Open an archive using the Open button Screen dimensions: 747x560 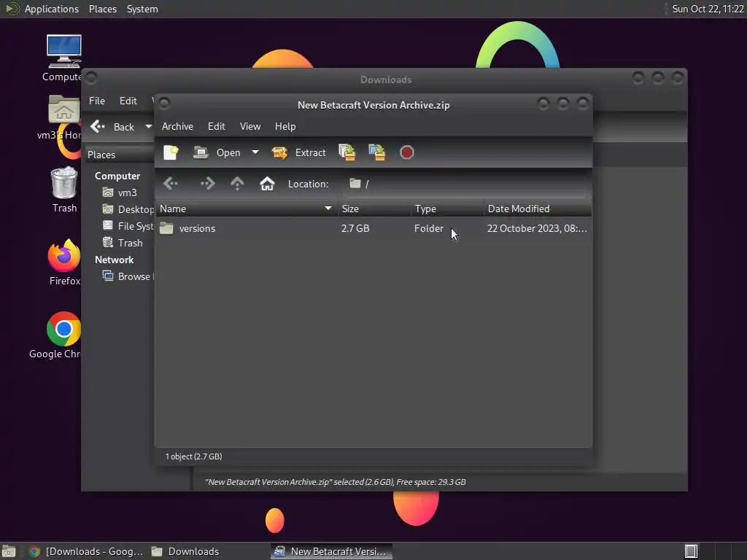[x=217, y=152]
